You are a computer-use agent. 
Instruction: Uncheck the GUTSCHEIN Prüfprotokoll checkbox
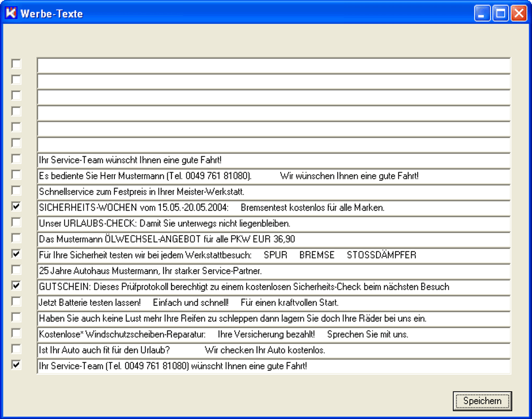16,286
